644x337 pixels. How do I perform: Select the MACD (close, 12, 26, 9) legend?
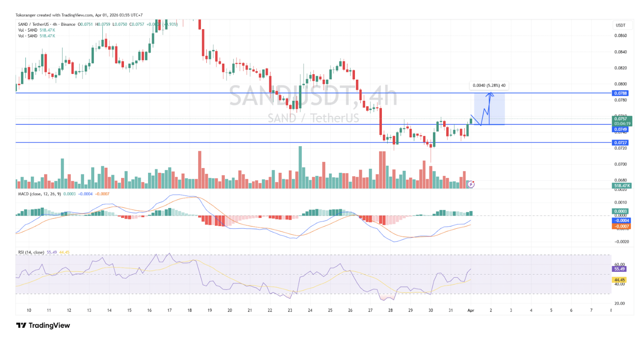pyautogui.click(x=39, y=194)
